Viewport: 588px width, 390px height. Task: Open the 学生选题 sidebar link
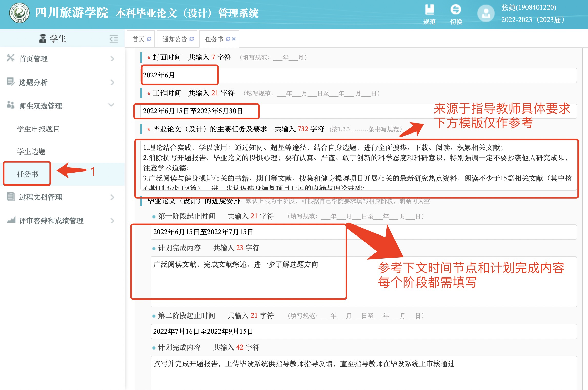31,151
